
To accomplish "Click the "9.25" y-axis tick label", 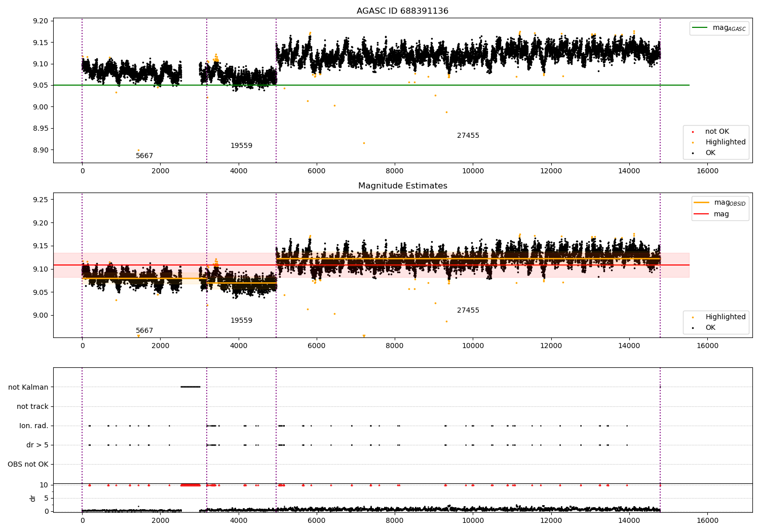I will point(40,200).
